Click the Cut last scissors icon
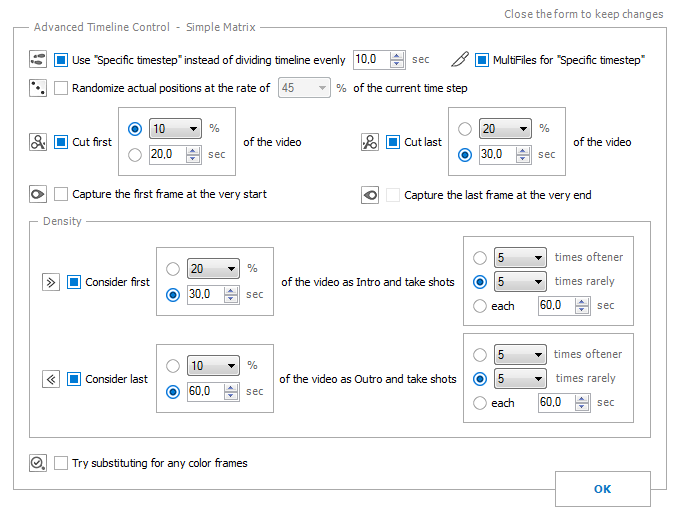This screenshot has height=514, width=680. [370, 142]
